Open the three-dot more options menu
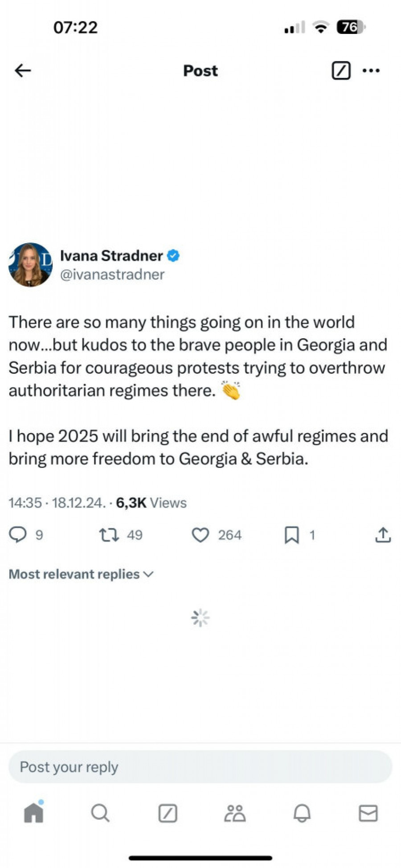Screen dimensions: 401x868 (371, 70)
